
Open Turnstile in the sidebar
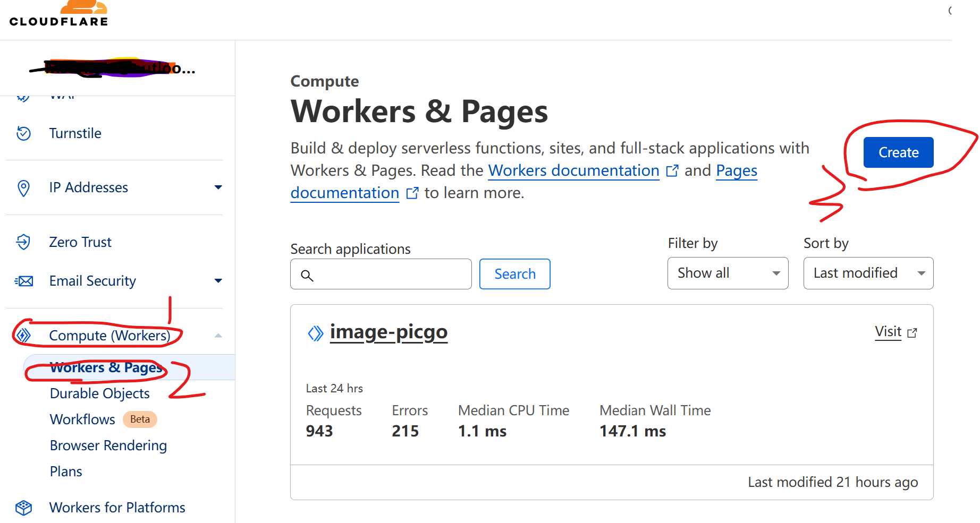[x=75, y=133]
